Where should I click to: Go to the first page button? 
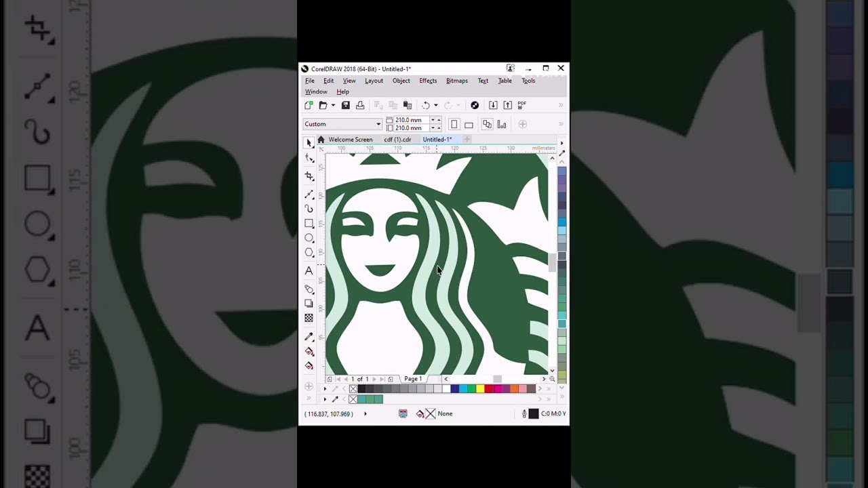337,380
